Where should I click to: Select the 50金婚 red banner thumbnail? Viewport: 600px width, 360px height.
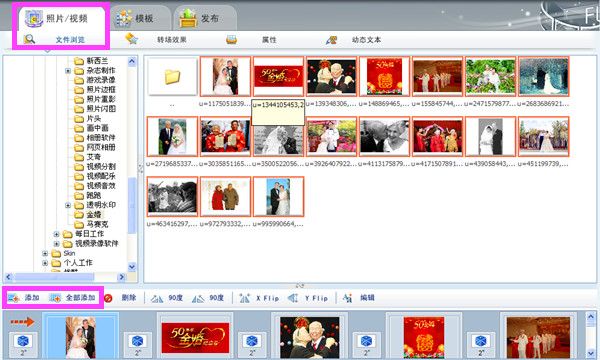pyautogui.click(x=279, y=76)
